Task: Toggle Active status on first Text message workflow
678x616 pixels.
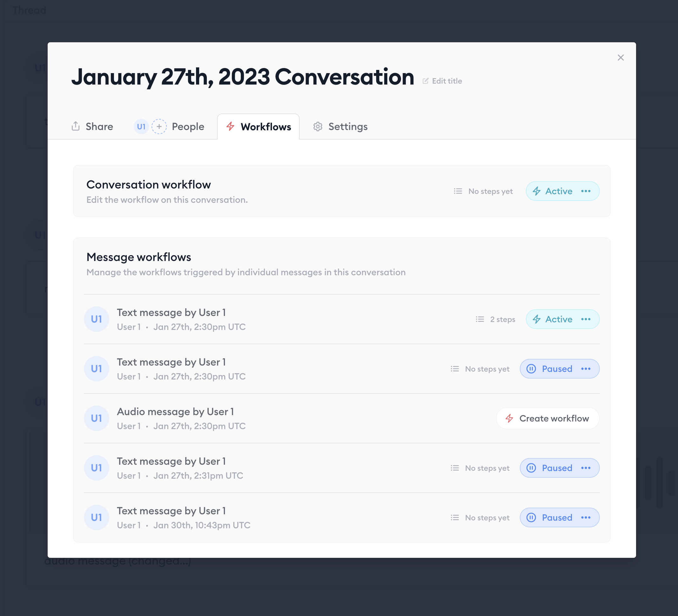Action: coord(553,319)
